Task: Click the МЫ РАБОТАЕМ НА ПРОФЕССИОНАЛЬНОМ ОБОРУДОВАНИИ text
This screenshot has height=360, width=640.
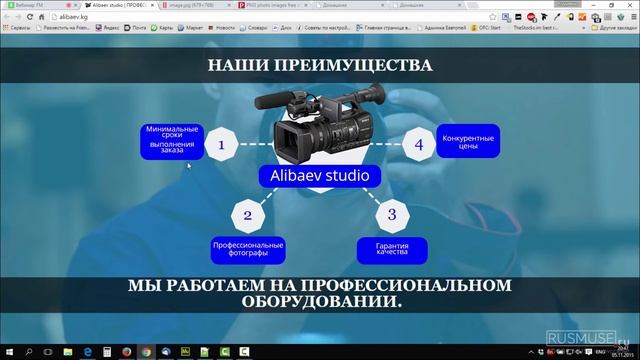Action: [x=320, y=293]
